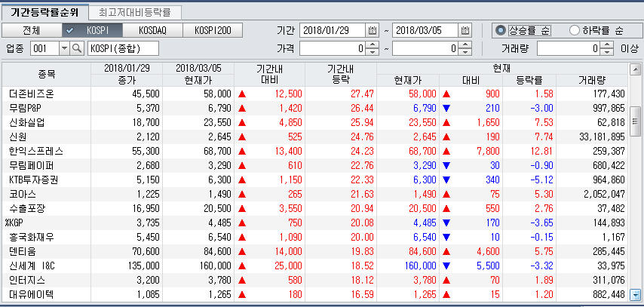Adjust the maximum price spinner arrows
This screenshot has width=644, height=307.
click(x=465, y=49)
